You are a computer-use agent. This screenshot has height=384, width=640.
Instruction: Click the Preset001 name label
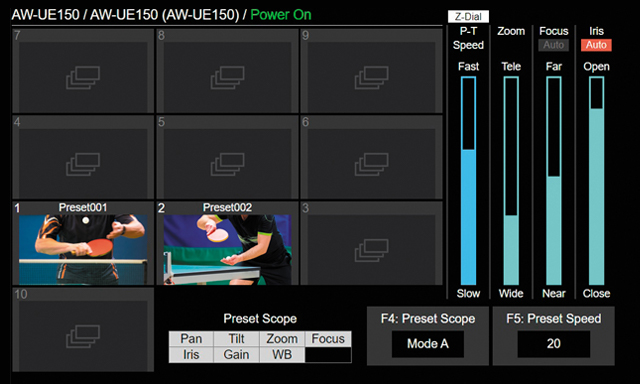click(83, 208)
